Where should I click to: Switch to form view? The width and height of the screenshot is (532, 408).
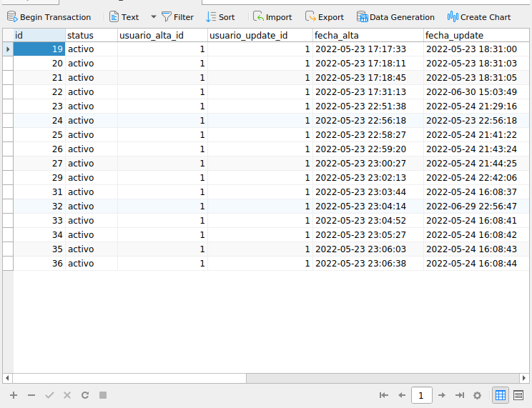coord(518,395)
